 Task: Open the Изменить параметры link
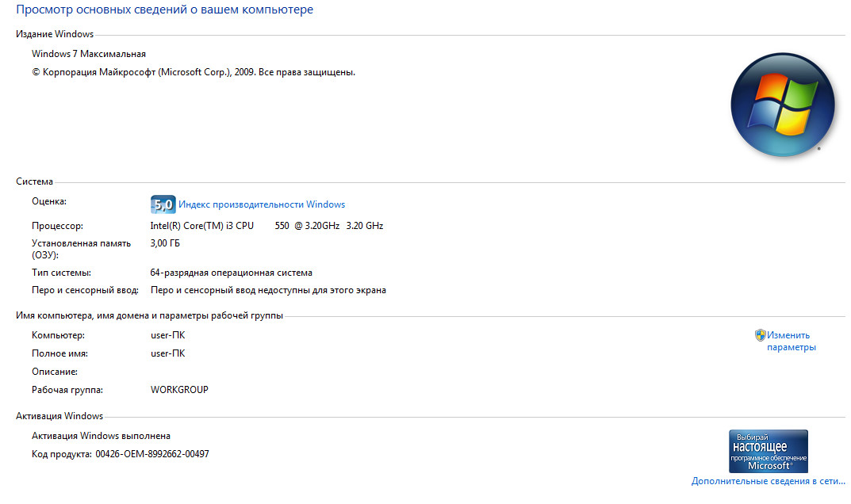[x=790, y=341]
